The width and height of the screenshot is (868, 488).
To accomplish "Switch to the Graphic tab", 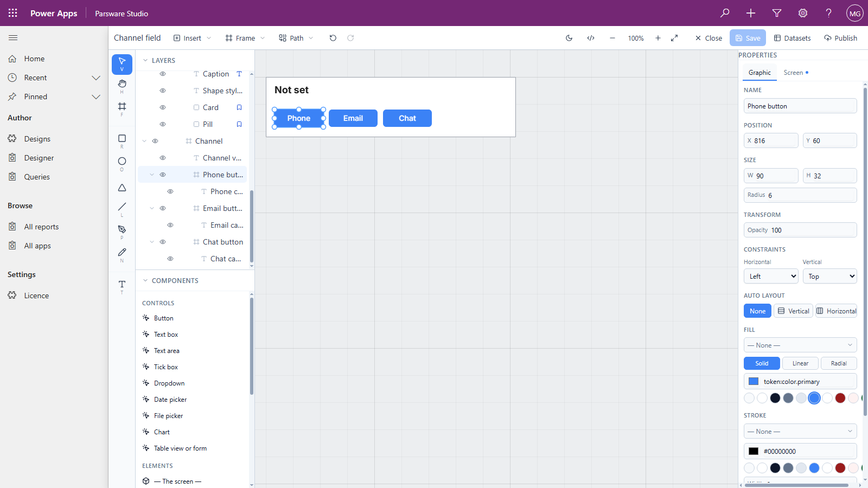I will point(759,73).
